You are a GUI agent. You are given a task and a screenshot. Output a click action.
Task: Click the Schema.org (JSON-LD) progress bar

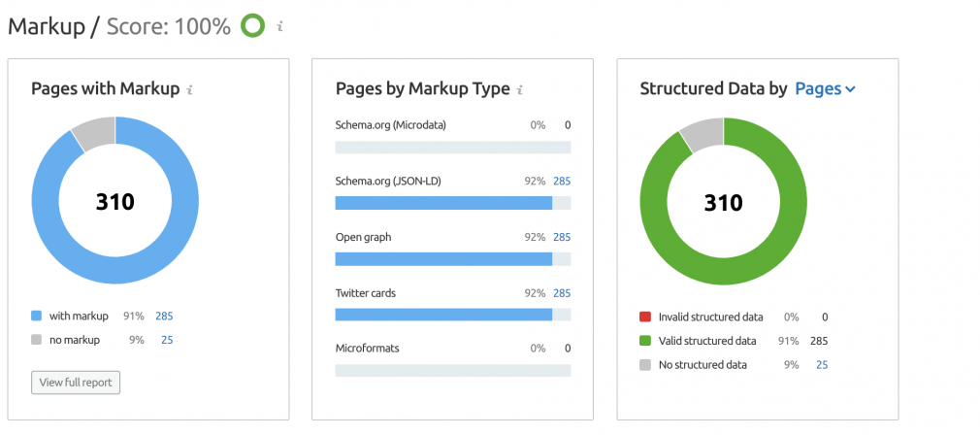pyautogui.click(x=453, y=203)
